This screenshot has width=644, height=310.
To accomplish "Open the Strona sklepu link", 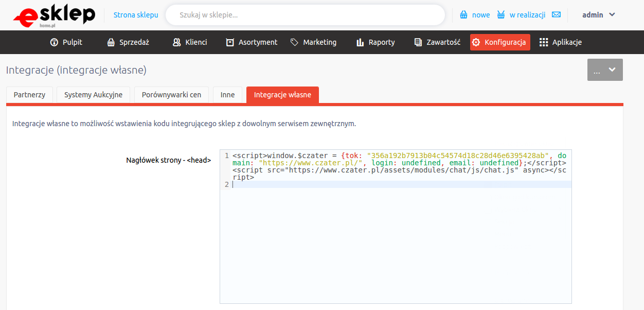I will [x=136, y=15].
